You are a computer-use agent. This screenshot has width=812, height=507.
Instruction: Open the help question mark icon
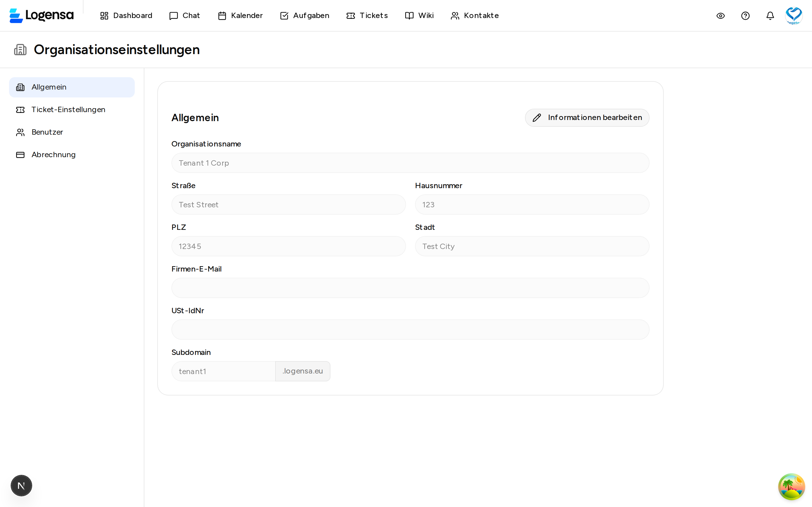745,15
